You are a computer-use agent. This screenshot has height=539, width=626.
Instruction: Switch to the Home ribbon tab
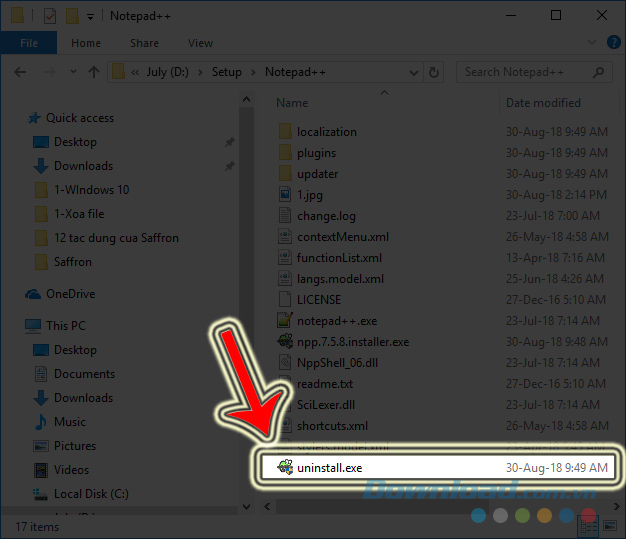(x=86, y=43)
